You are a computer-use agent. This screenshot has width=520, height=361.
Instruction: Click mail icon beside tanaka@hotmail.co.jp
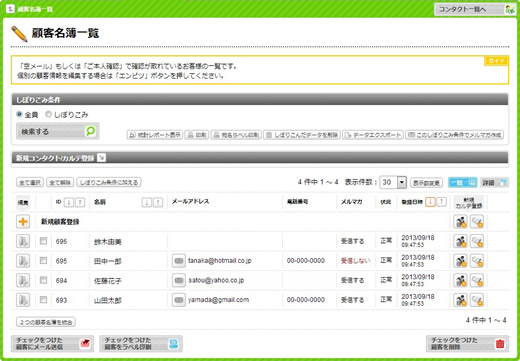click(179, 261)
